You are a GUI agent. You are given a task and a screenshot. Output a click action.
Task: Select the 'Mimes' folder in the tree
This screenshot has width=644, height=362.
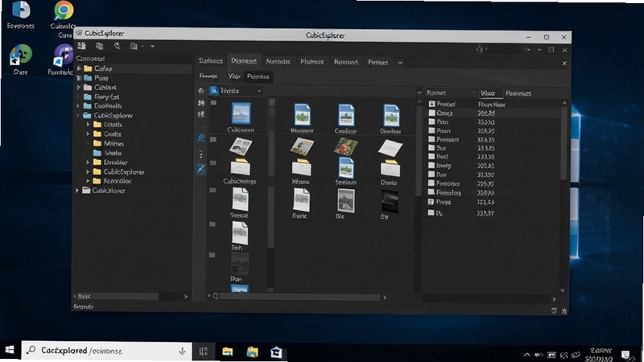coord(109,143)
